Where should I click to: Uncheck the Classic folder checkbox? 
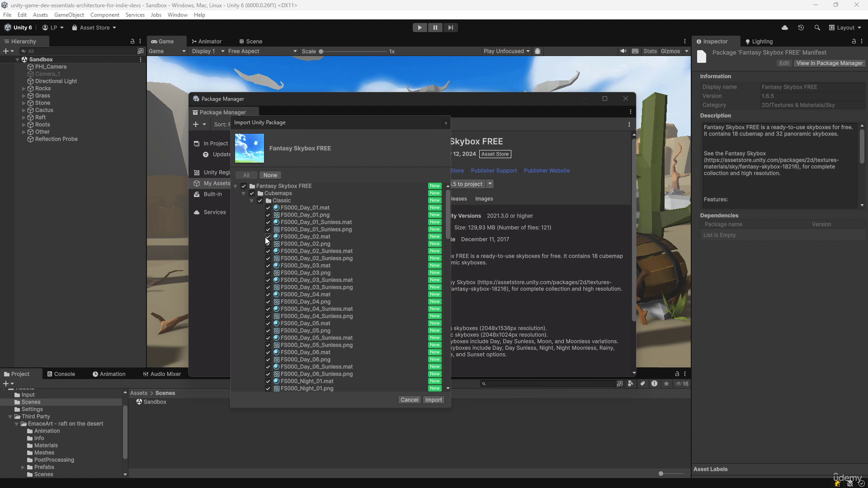[x=260, y=200]
